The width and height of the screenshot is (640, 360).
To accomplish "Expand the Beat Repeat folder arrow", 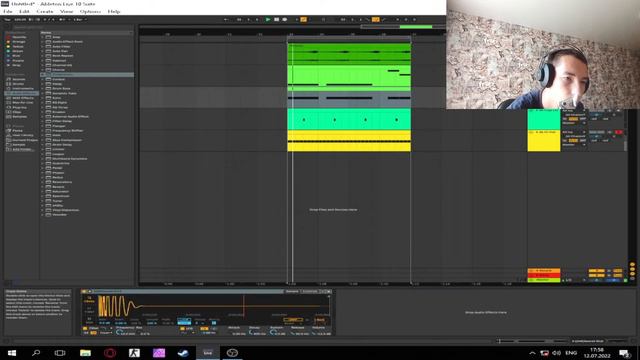I will point(42,56).
